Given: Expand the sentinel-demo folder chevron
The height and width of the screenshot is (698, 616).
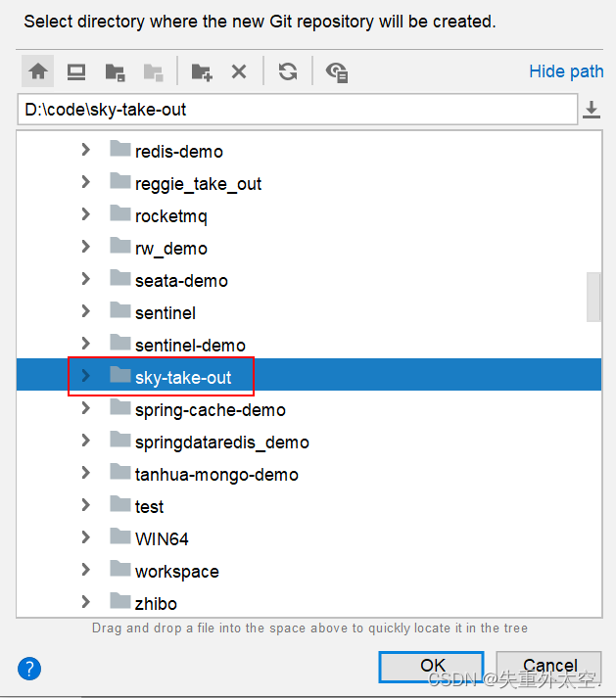Looking at the screenshot, I should (x=86, y=344).
